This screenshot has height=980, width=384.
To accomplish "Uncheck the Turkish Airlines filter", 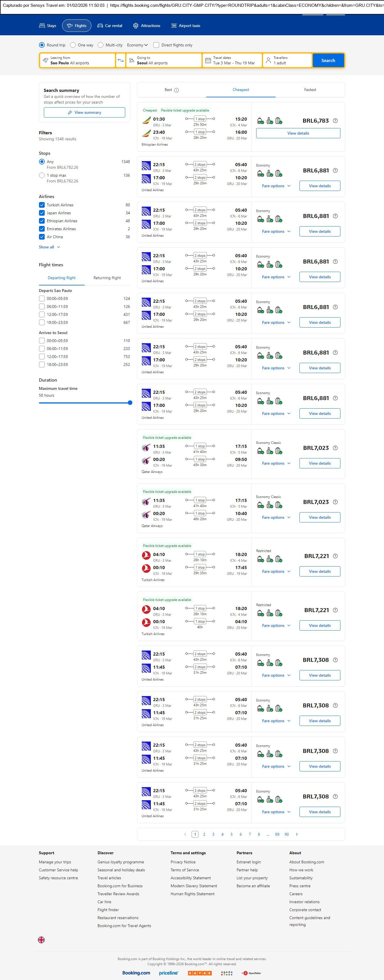I will point(42,205).
